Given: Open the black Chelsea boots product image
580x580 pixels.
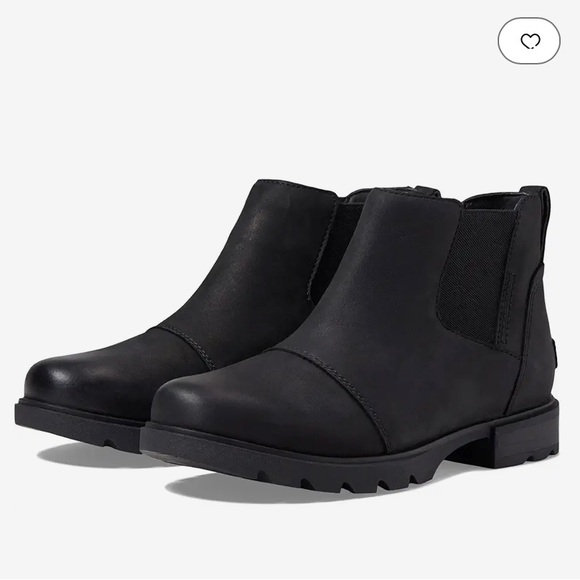Looking at the screenshot, I should click(x=287, y=340).
